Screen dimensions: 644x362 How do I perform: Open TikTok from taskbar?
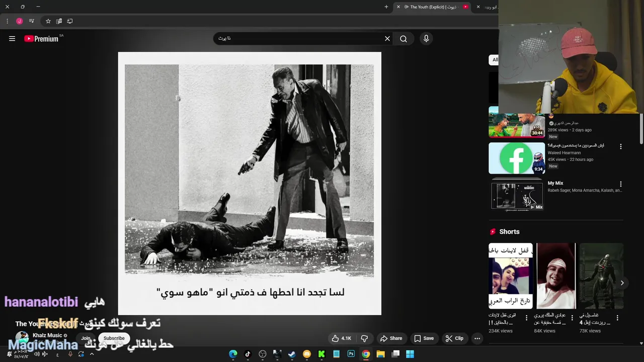coord(248,354)
